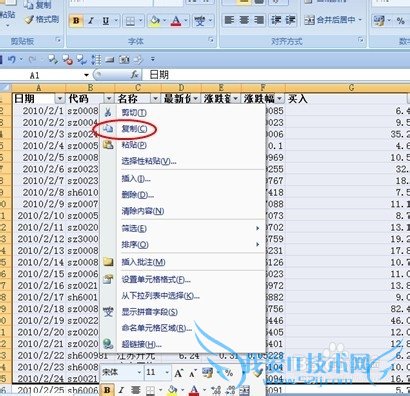Image resolution: width=410 pixels, height=396 pixels.
Task: Center text in the ribbon alignment group
Action: coord(244,20)
